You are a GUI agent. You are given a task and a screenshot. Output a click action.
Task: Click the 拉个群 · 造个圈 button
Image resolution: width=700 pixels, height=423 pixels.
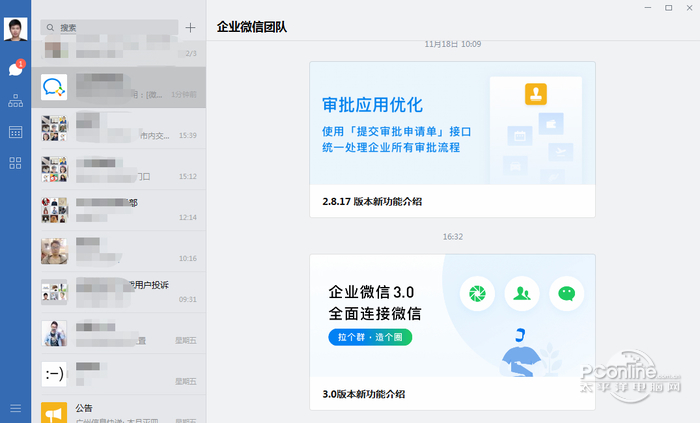click(370, 337)
